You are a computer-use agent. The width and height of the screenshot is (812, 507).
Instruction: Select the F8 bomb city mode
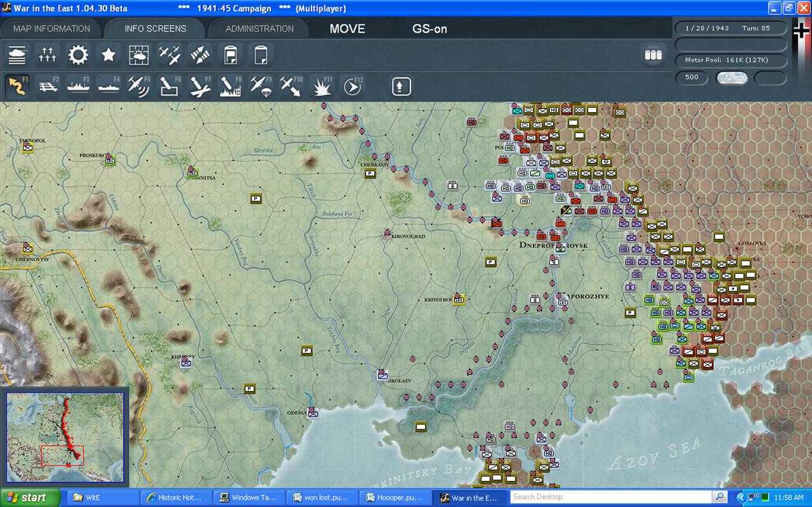point(230,86)
